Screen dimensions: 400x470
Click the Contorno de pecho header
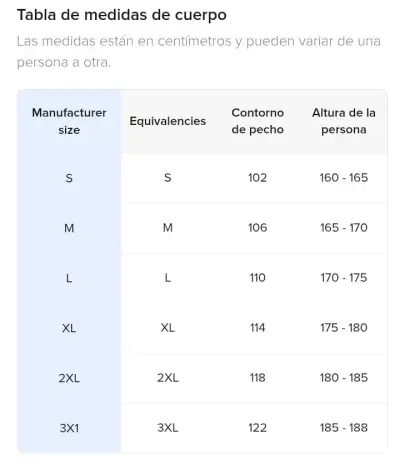click(257, 121)
